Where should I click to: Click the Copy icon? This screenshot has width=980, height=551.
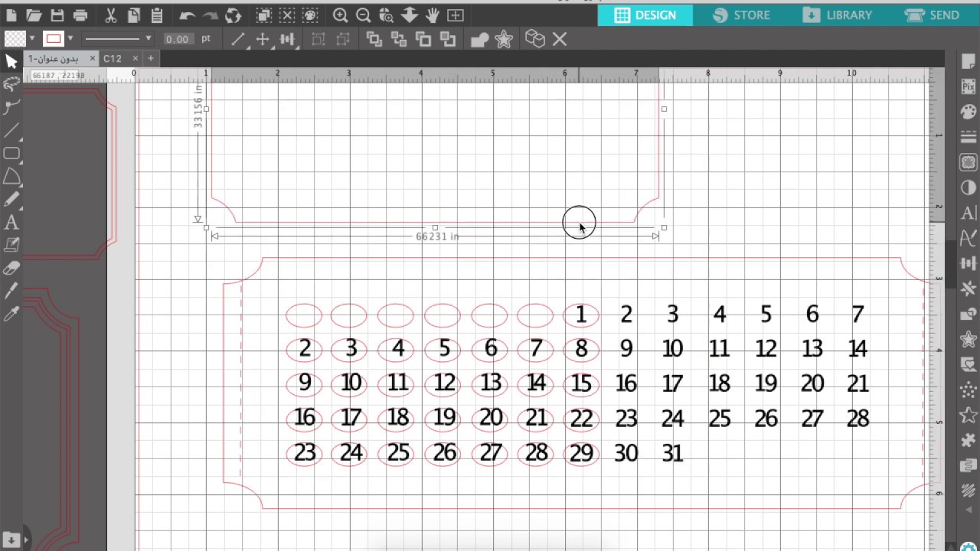134,15
